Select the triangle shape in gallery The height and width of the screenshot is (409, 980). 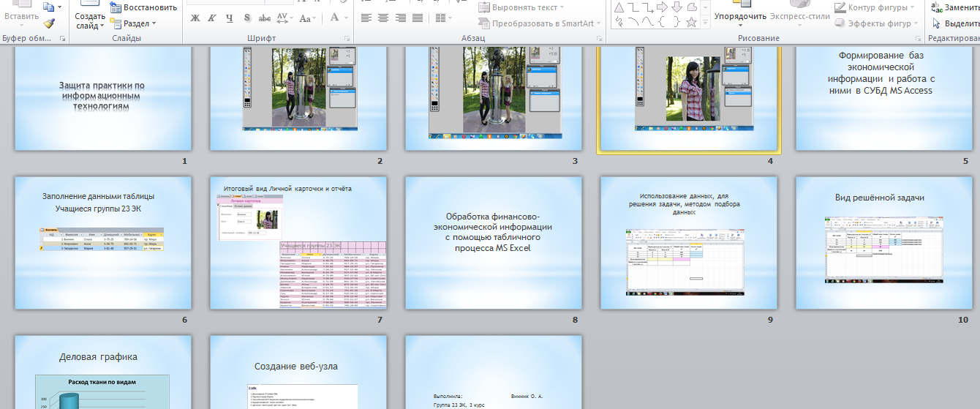619,7
